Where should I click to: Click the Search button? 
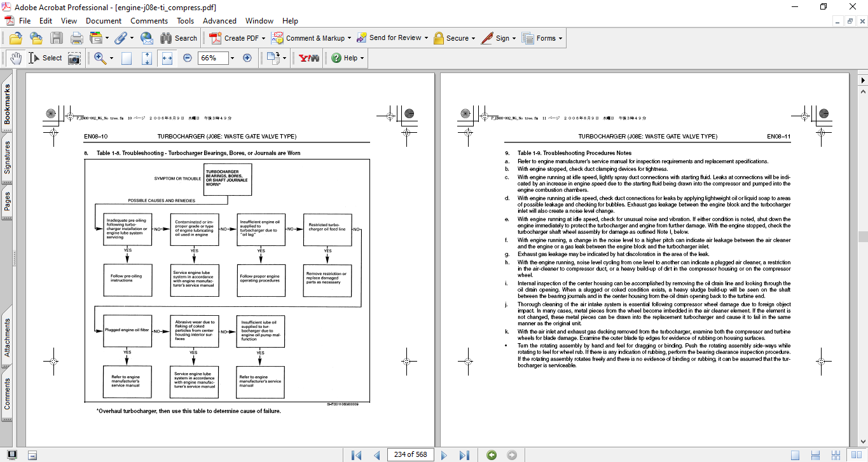click(179, 38)
